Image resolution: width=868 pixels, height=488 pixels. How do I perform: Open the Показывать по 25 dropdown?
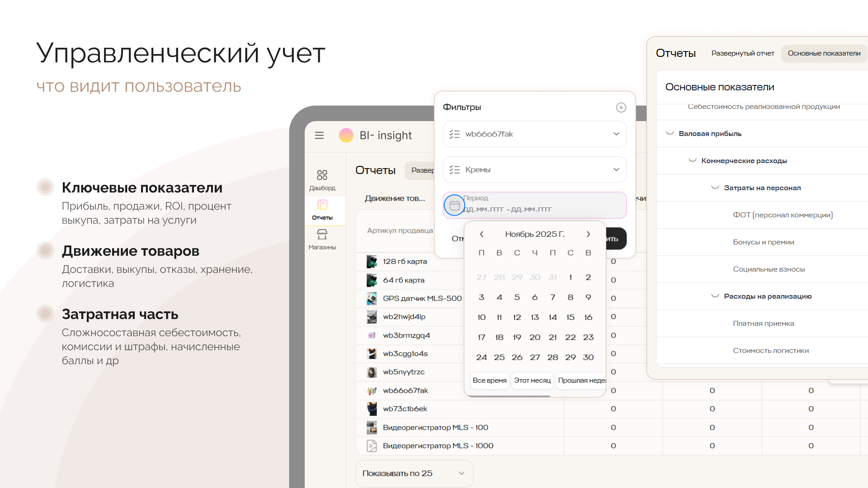coord(414,473)
